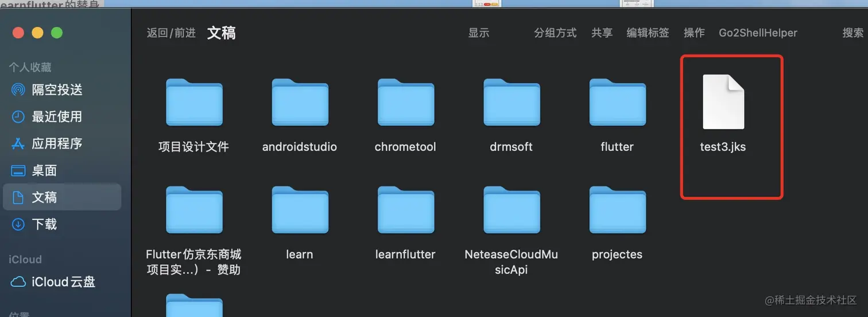Click the 下载 download sidebar icon
Screen dimensions: 868x317
pyautogui.click(x=18, y=224)
